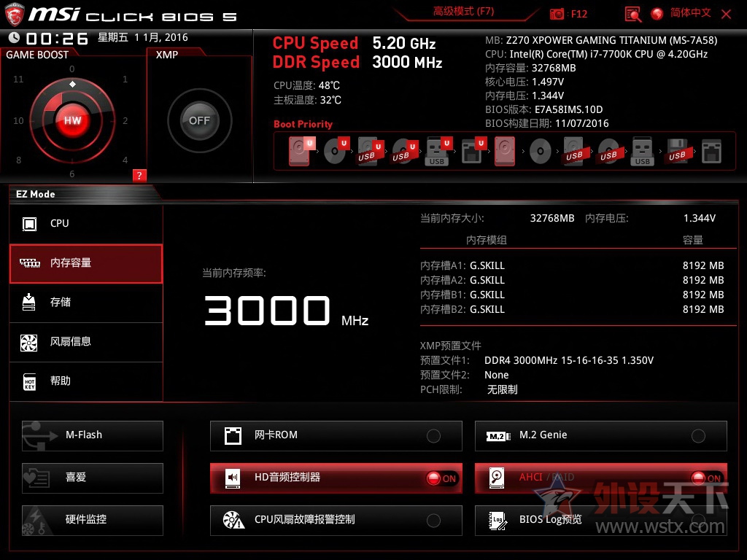Click the CPU Speed 5.20 GHz readout

click(x=354, y=43)
